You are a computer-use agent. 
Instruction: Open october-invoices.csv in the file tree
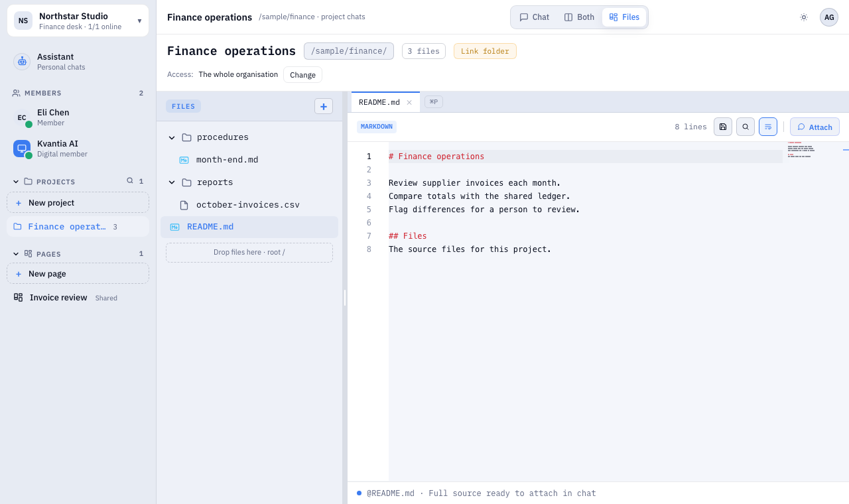249,205
